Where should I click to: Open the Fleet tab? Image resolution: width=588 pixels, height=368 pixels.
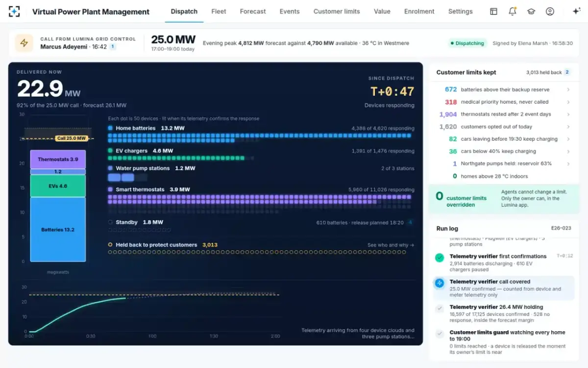[x=219, y=11]
